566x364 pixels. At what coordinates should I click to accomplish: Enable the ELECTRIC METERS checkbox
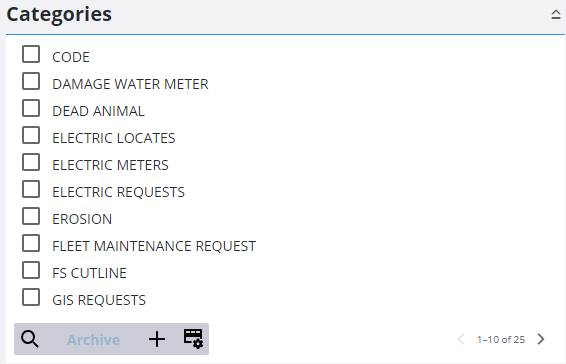31,162
